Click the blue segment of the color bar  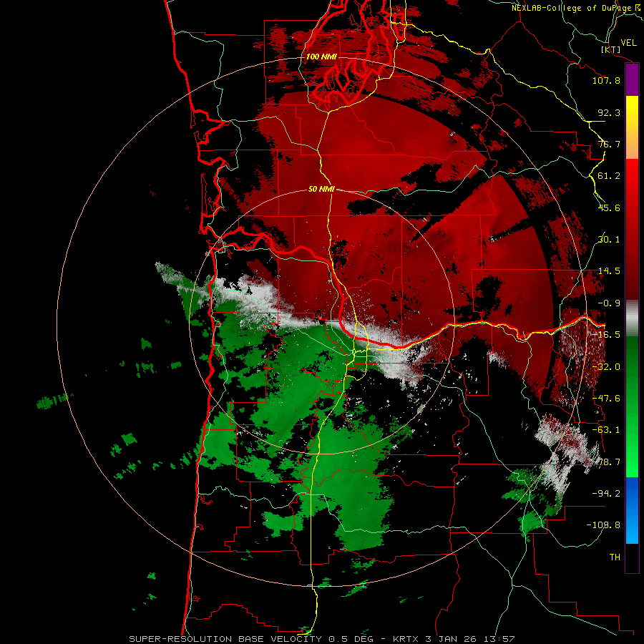pos(632,510)
